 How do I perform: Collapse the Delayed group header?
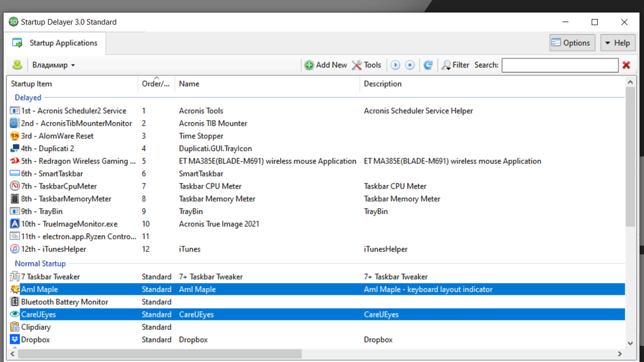[28, 98]
